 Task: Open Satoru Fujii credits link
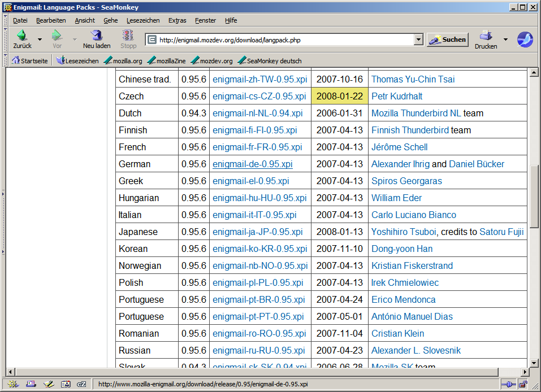pyautogui.click(x=501, y=232)
